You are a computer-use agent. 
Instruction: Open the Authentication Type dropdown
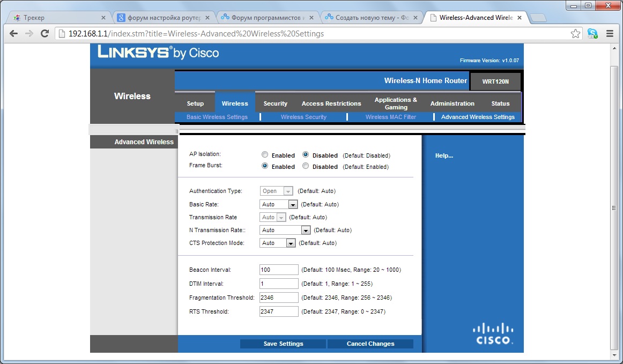pos(277,191)
